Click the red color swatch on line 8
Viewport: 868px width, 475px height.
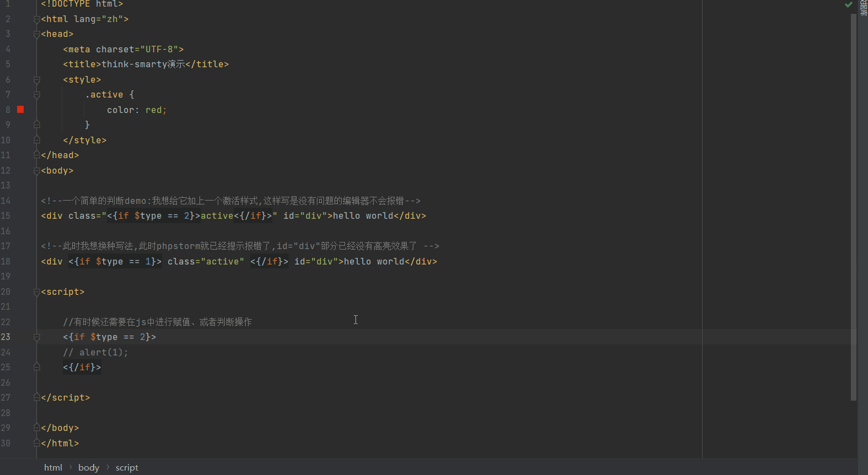[20, 110]
